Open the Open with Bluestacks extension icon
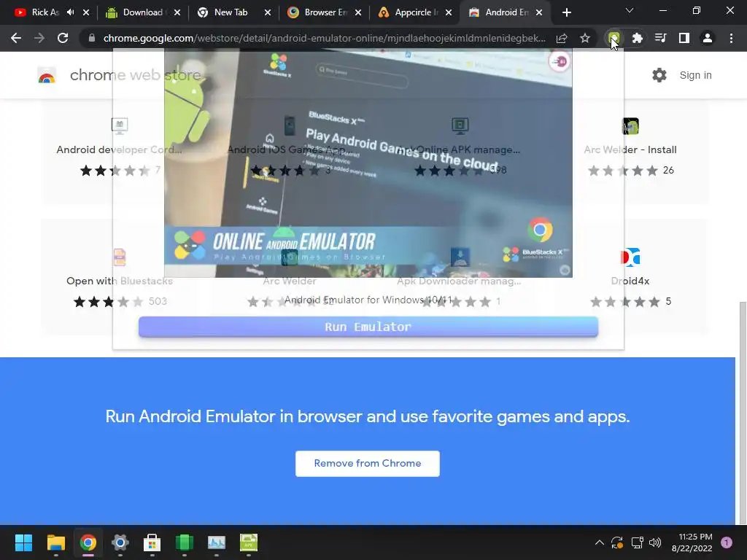 click(120, 257)
